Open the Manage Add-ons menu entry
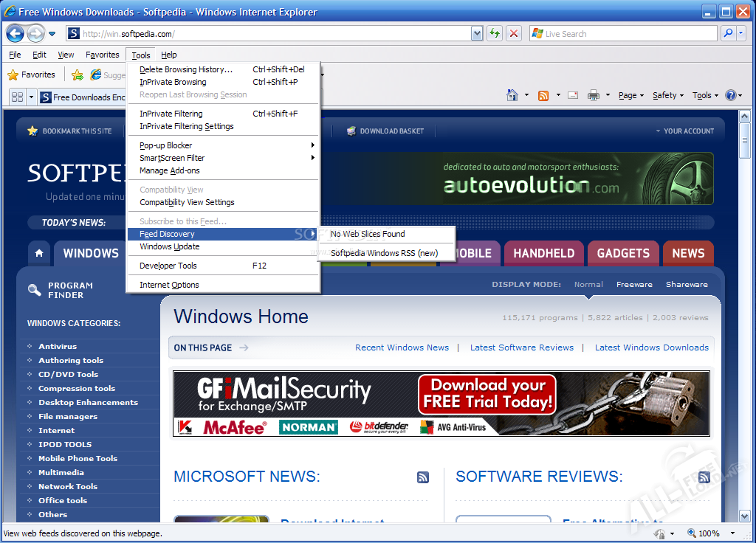Image resolution: width=756 pixels, height=543 pixels. pyautogui.click(x=169, y=170)
